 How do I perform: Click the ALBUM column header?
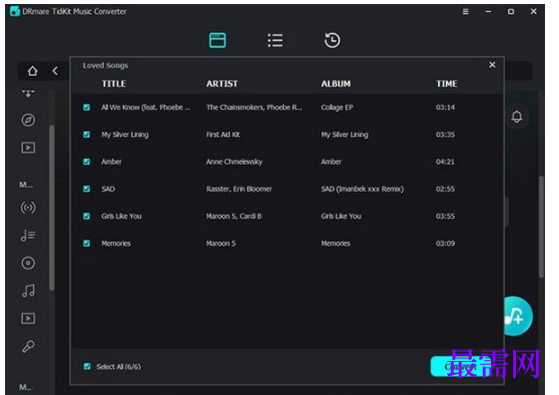[335, 84]
